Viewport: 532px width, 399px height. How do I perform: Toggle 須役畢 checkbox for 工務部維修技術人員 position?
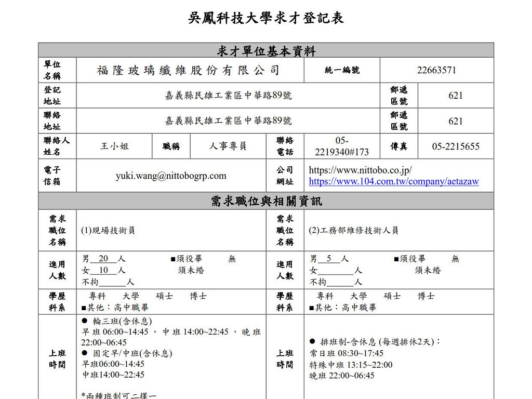pyautogui.click(x=396, y=259)
